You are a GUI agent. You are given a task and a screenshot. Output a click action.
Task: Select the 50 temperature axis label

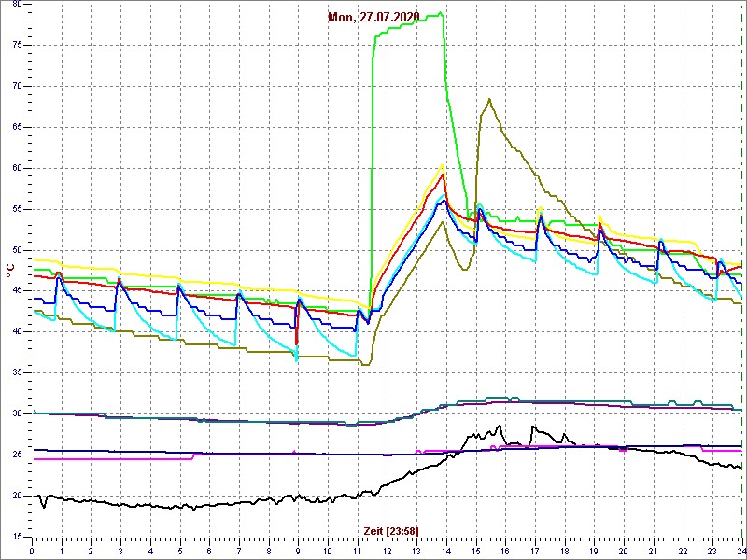tap(17, 250)
